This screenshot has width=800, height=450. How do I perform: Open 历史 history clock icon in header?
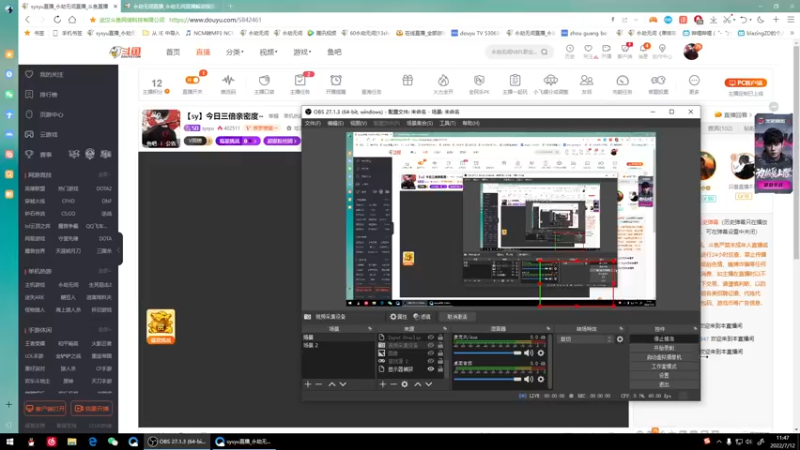(570, 48)
